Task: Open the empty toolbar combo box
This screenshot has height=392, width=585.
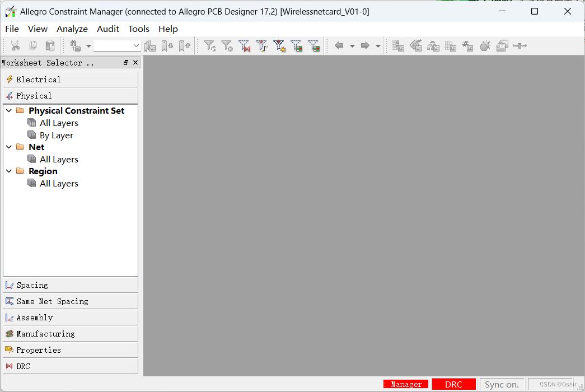Action: [x=117, y=46]
